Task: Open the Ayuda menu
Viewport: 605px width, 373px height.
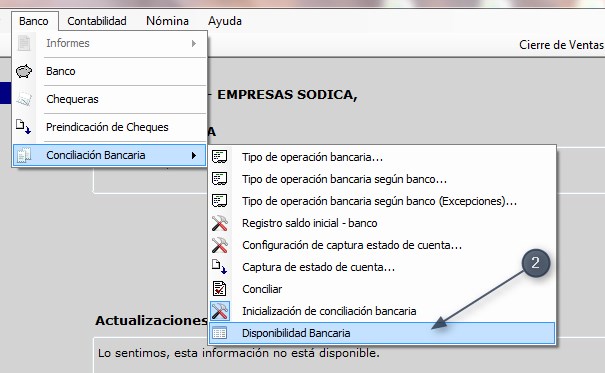Action: pyautogui.click(x=225, y=21)
